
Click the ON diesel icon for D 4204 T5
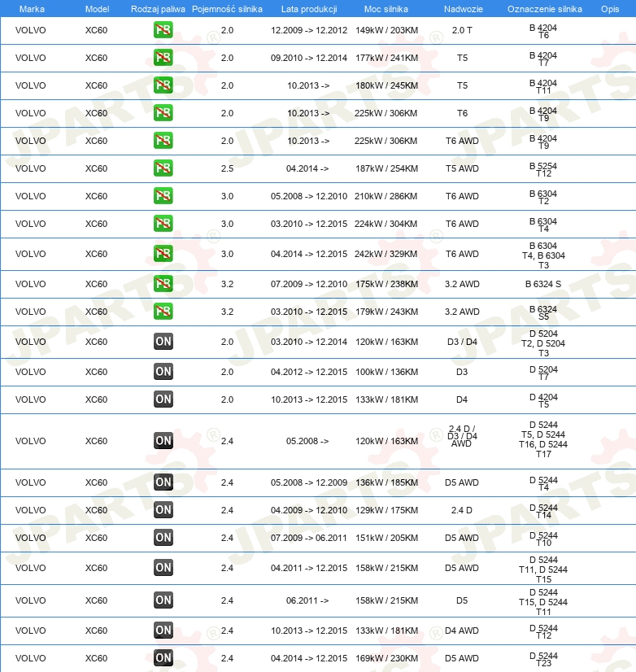click(x=163, y=399)
